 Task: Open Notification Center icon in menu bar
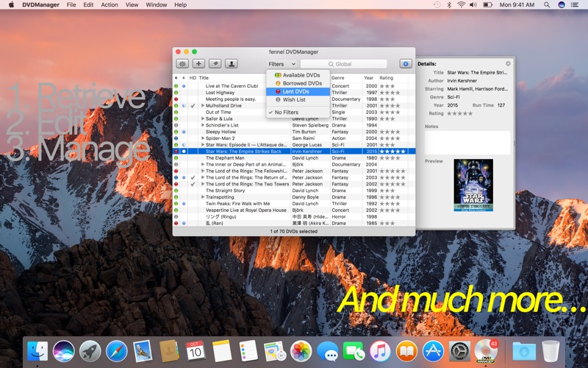(575, 5)
